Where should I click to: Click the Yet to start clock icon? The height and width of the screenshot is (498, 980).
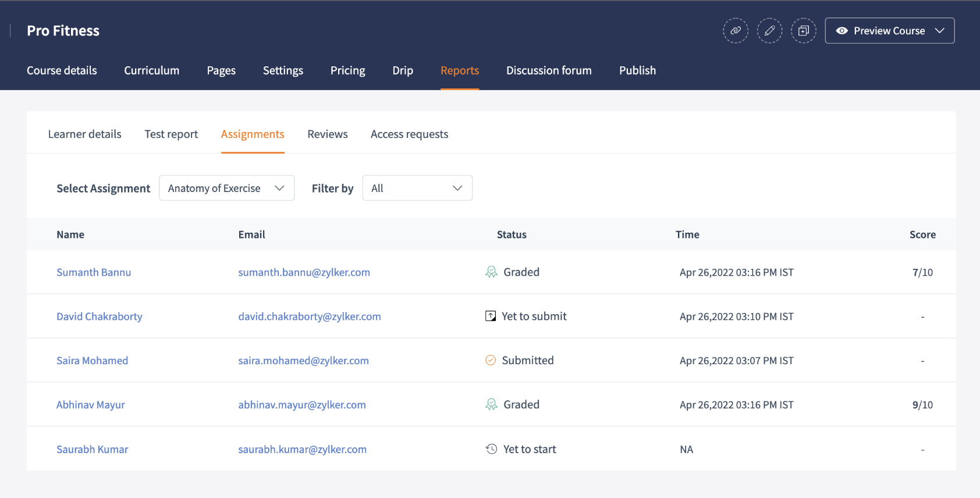pos(491,449)
